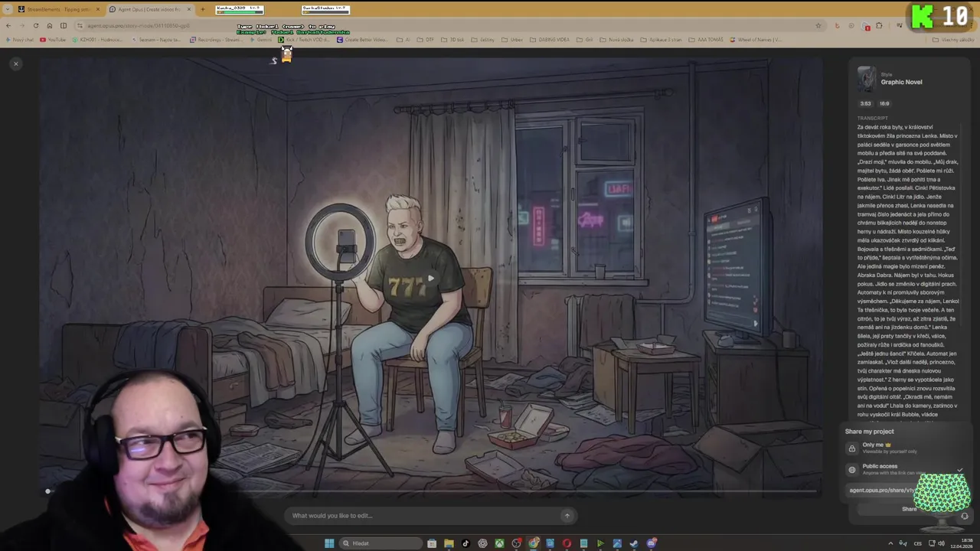Click the browser back arrow
The width and height of the screenshot is (980, 551).
click(x=8, y=25)
